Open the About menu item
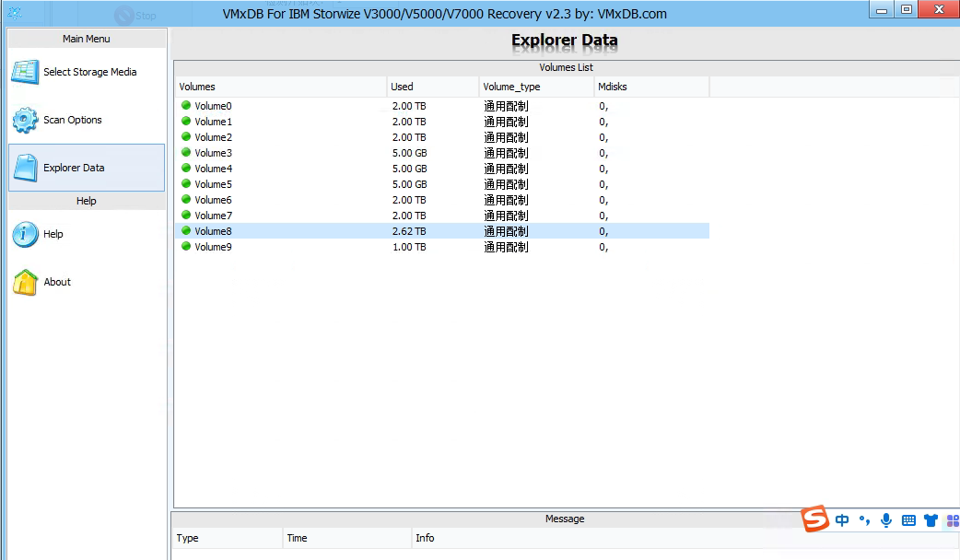This screenshot has width=960, height=560. 87,282
